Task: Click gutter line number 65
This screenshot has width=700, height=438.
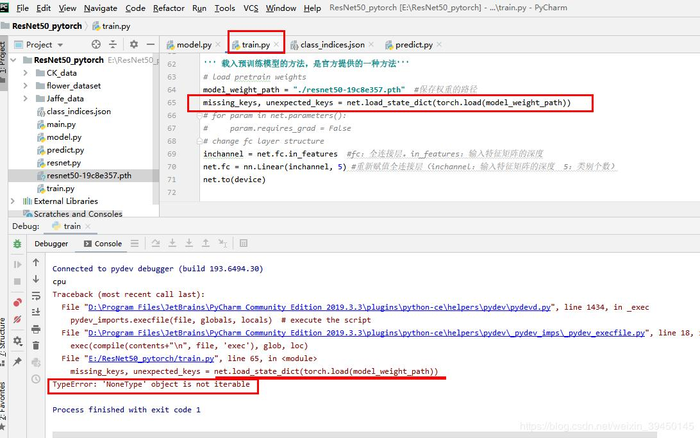Action: [x=172, y=103]
